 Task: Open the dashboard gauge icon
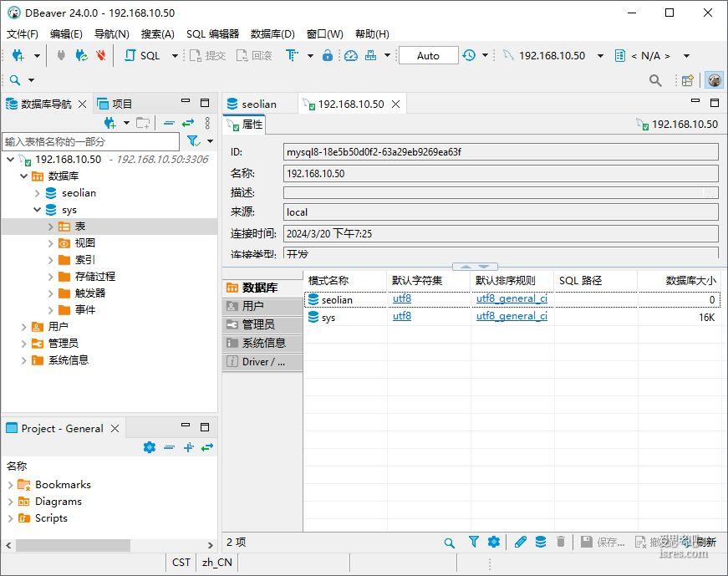point(351,56)
